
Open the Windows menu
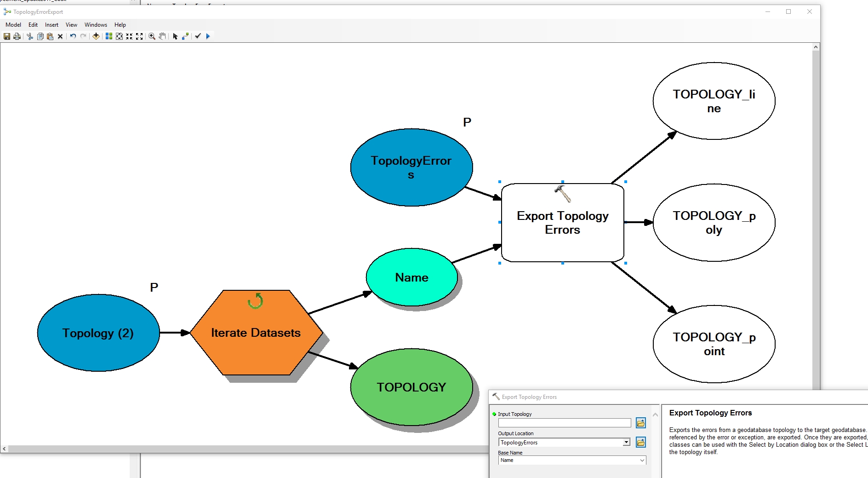[x=96, y=25]
